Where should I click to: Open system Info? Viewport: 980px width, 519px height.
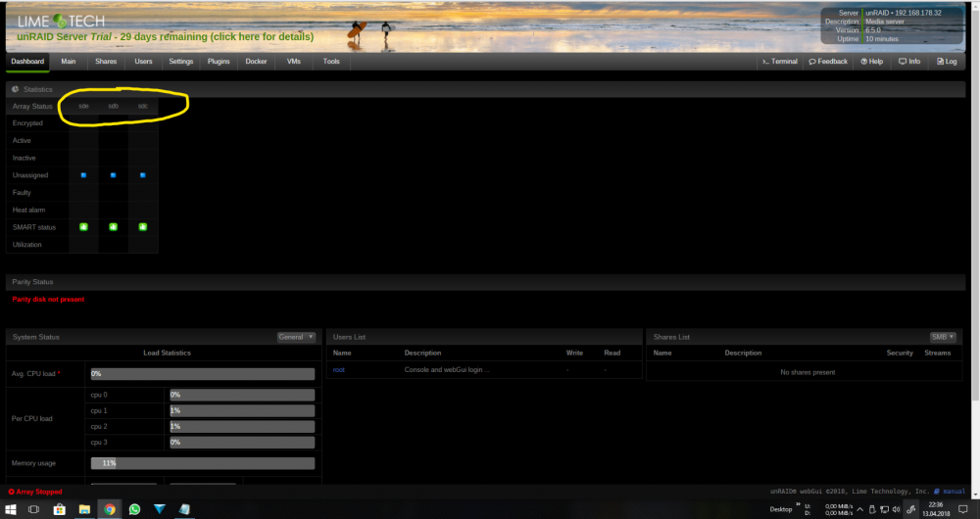coord(909,62)
